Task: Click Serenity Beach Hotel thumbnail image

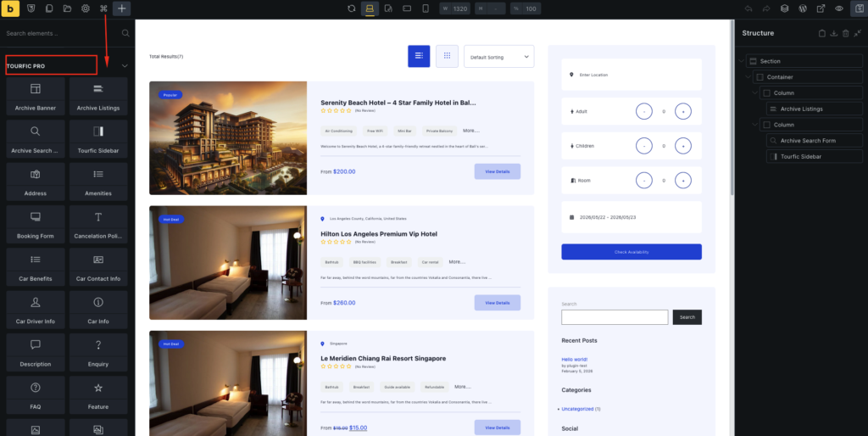Action: pyautogui.click(x=228, y=138)
